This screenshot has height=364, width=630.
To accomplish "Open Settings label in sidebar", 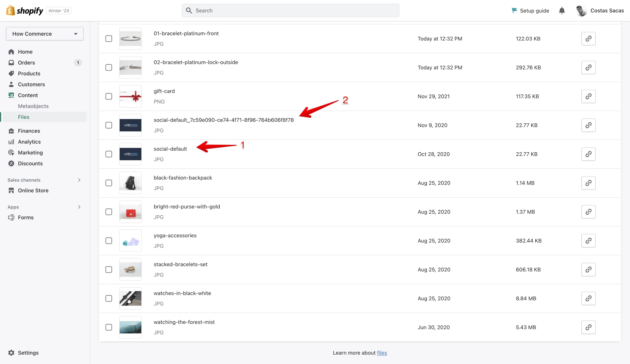I will coord(28,352).
